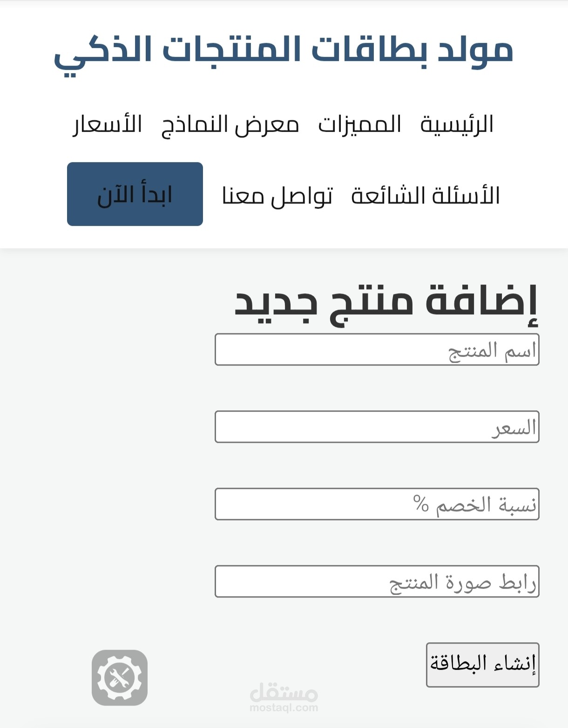Select the نسبة الخصم % discount field
Screen dimensions: 568x728
coord(377,504)
